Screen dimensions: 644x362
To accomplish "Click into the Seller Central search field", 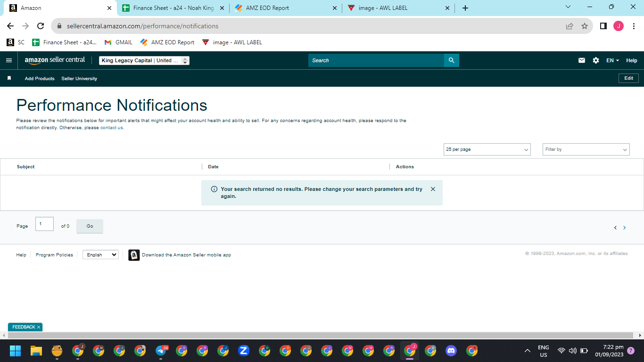I will [376, 60].
